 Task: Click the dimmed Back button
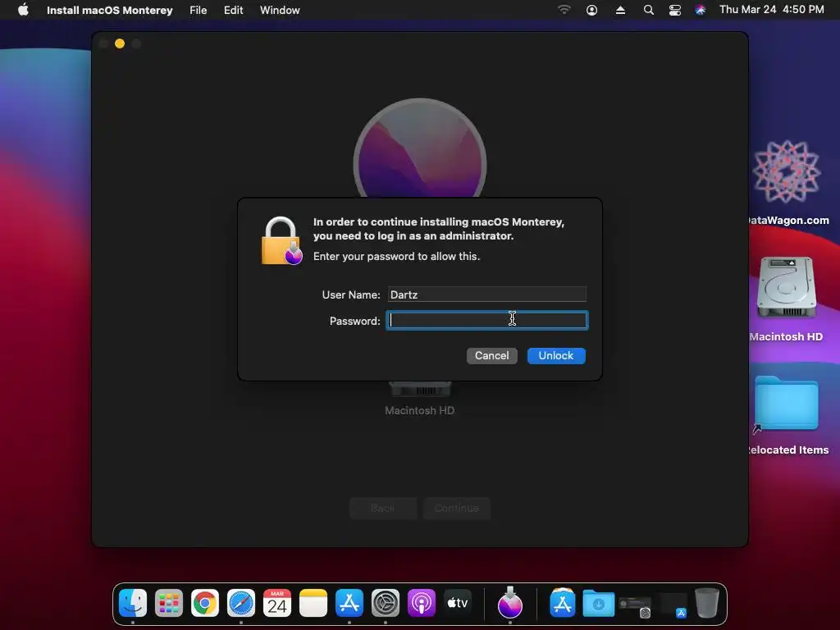pyautogui.click(x=382, y=508)
